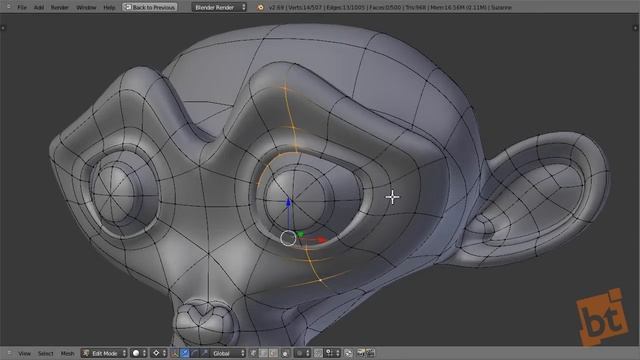
Task: Open the Render menu
Action: 60,7
